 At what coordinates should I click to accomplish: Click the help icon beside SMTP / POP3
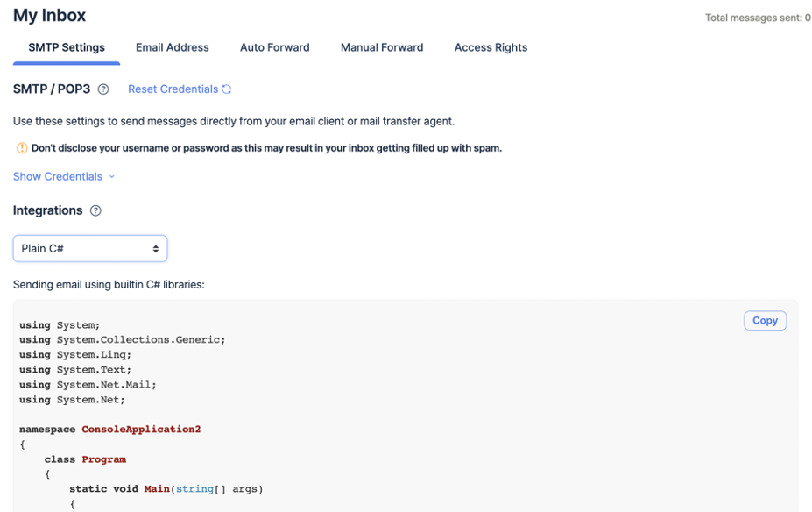103,89
